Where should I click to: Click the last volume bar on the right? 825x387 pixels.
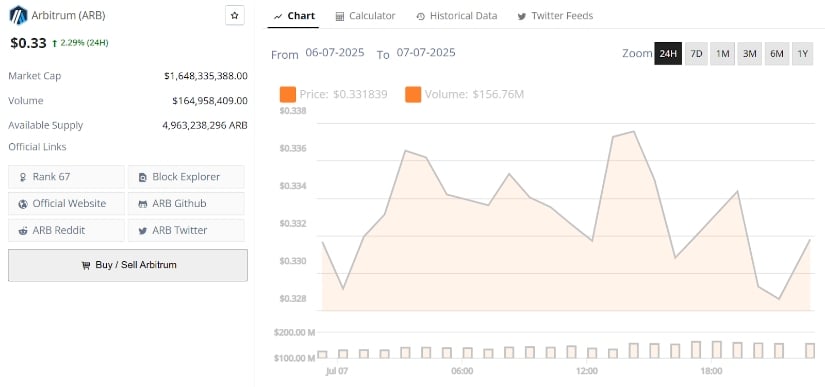coord(810,351)
